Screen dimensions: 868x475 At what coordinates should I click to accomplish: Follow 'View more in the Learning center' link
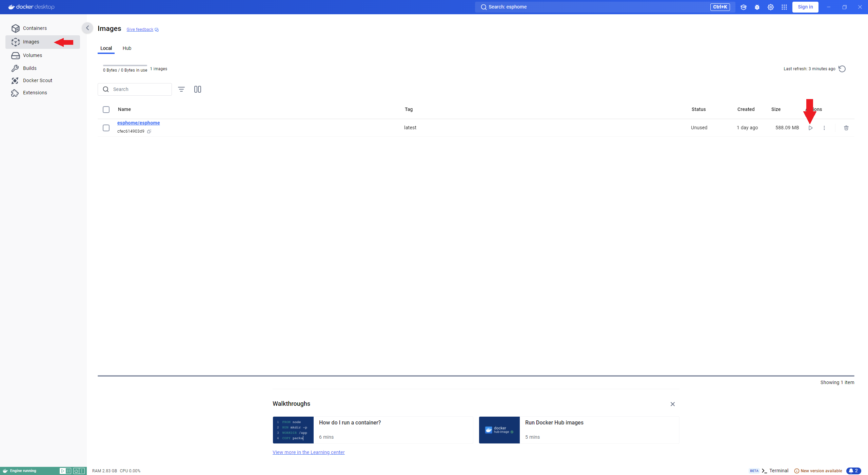pyautogui.click(x=309, y=452)
